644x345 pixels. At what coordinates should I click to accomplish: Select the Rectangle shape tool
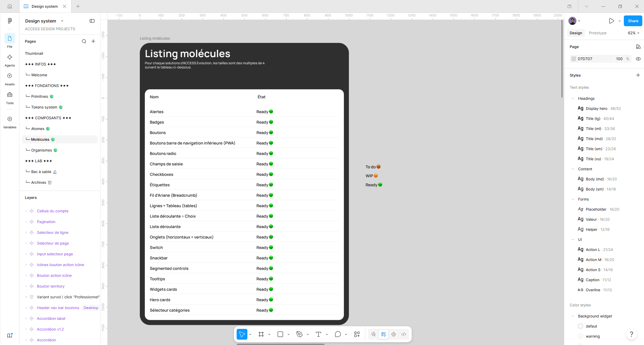pyautogui.click(x=280, y=334)
